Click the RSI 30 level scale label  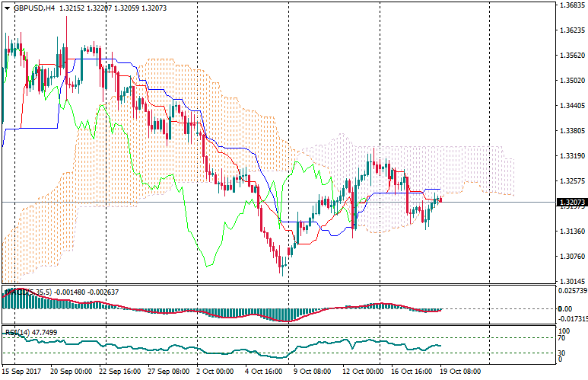tap(562, 353)
